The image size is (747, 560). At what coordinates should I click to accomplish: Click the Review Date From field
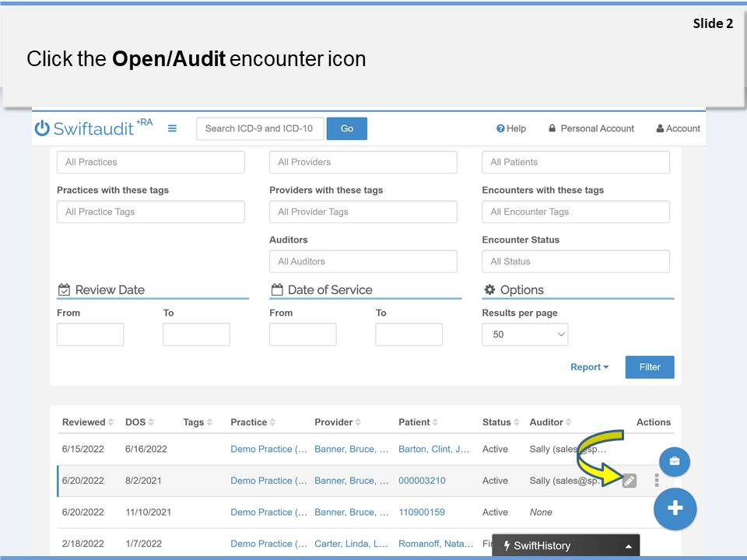click(x=90, y=334)
